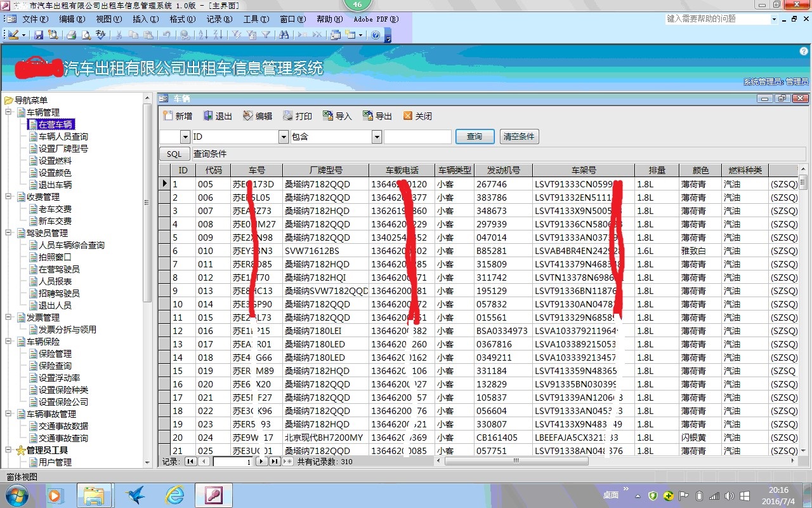
Task: Click the Design View toolbar icon
Action: pos(13,35)
